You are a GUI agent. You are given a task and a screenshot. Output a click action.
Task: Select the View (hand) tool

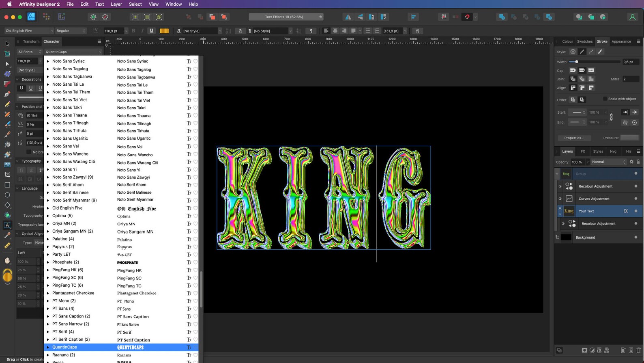click(x=7, y=261)
